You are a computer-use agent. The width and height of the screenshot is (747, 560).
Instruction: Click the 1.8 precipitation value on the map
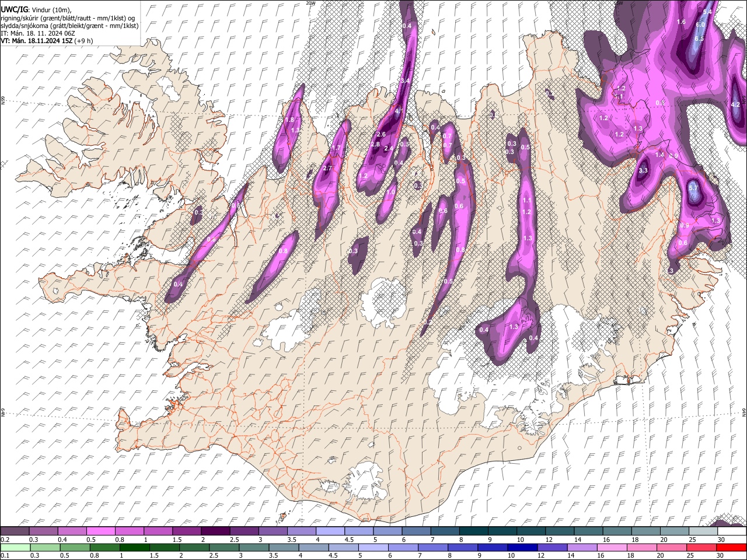(x=290, y=120)
